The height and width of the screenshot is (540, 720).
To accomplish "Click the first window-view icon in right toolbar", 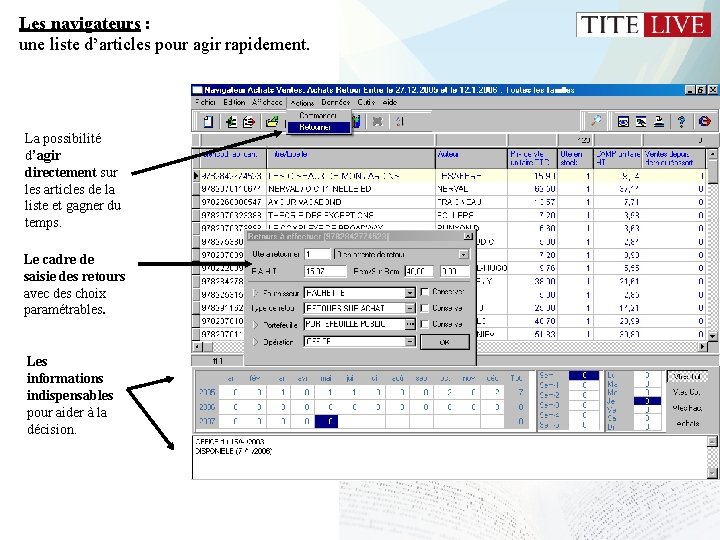I will 623,121.
